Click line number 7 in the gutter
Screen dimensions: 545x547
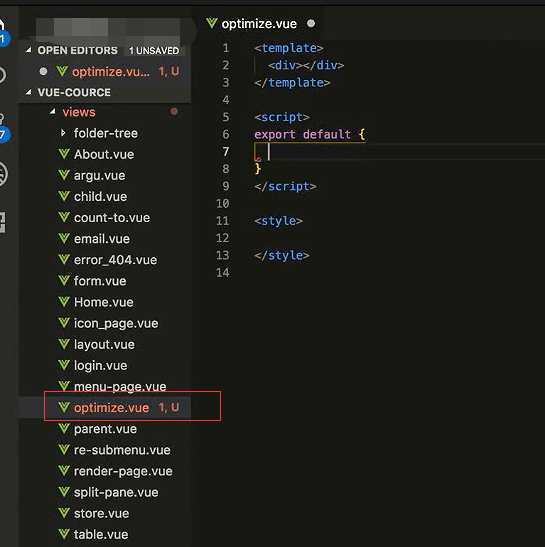[226, 151]
